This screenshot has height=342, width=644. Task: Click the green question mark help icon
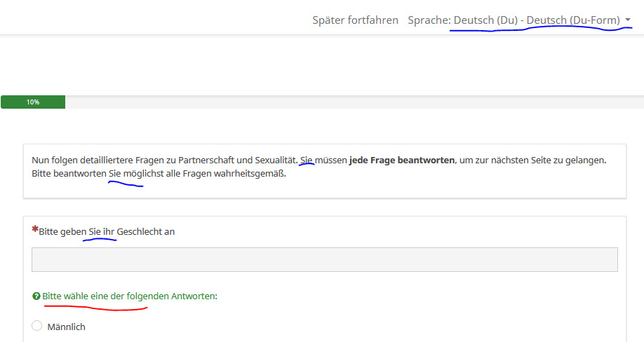(x=36, y=296)
